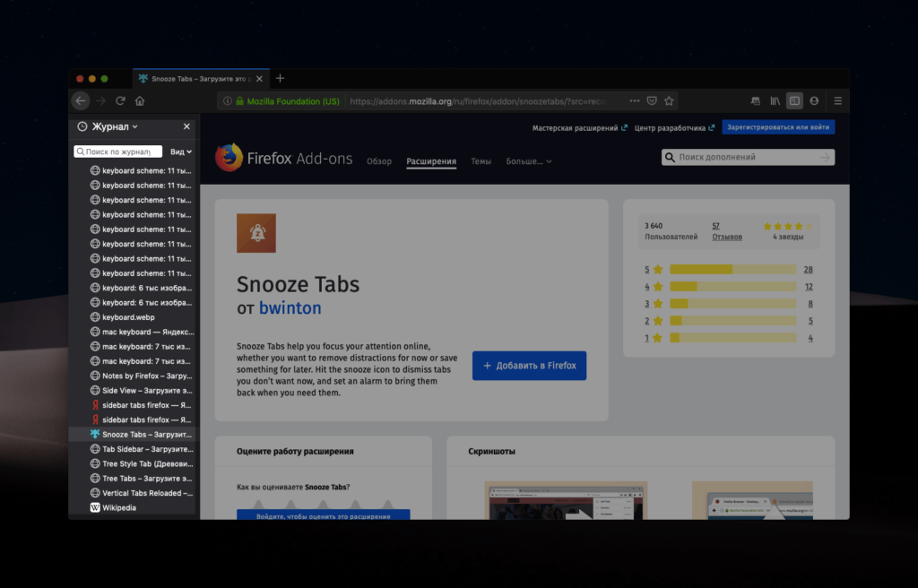
Task: Open Tree Tabs history entry
Action: 133,478
